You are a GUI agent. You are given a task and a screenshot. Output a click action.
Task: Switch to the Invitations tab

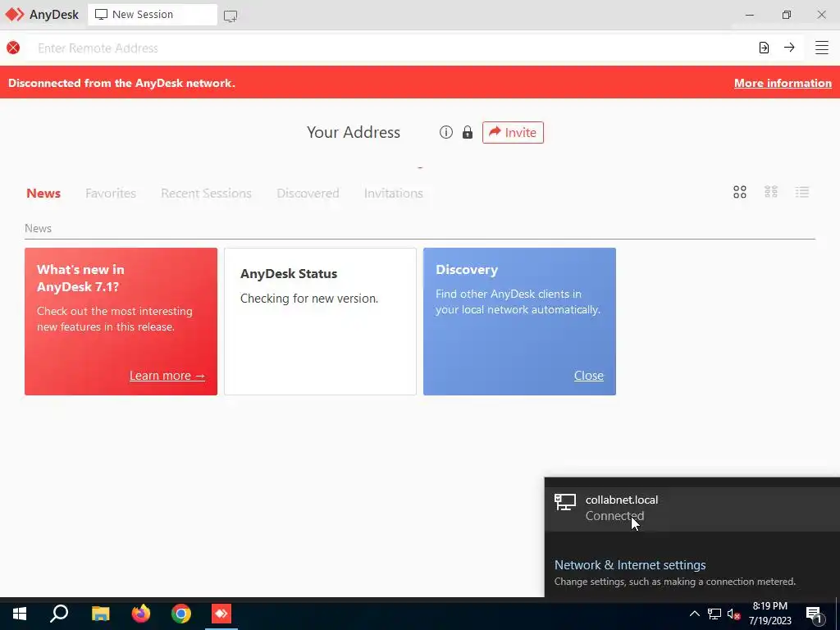[394, 193]
